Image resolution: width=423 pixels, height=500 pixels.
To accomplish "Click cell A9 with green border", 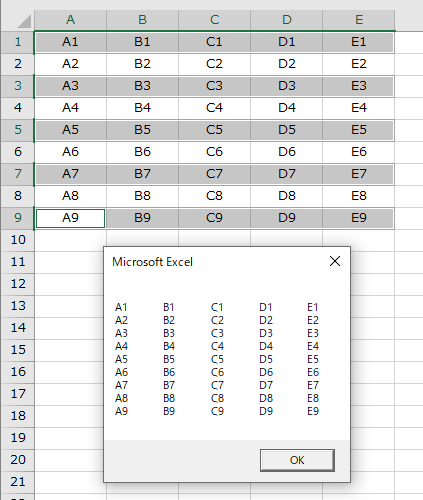I will [x=70, y=218].
